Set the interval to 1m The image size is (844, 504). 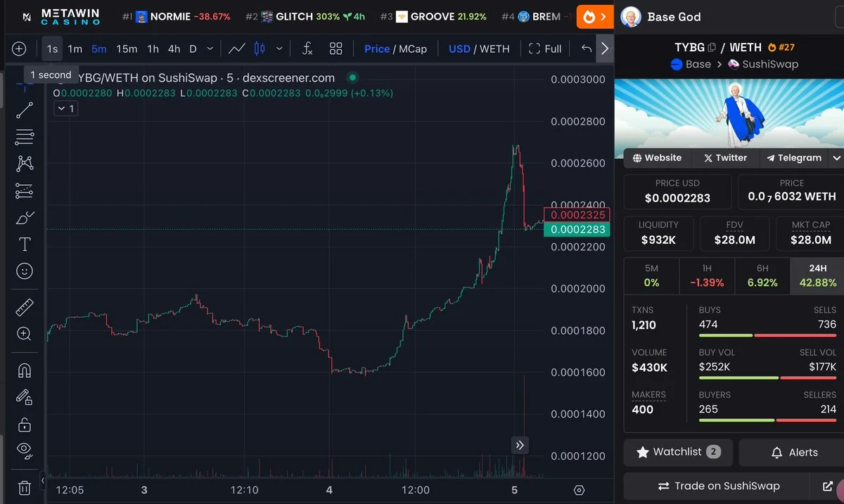[75, 49]
